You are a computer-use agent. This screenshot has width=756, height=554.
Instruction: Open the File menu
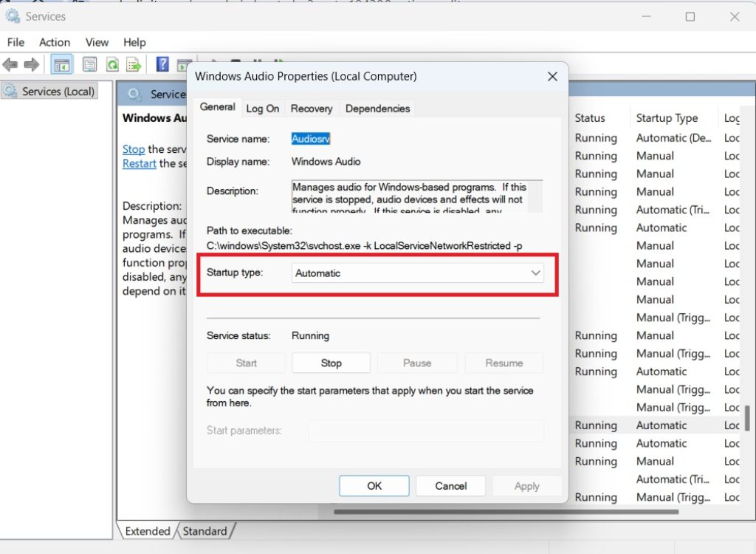click(16, 42)
